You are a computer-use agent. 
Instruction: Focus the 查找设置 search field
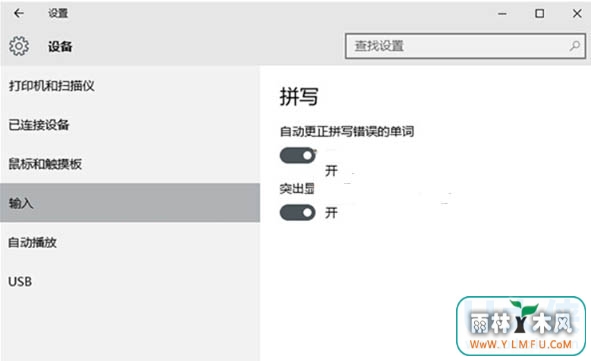pos(465,46)
